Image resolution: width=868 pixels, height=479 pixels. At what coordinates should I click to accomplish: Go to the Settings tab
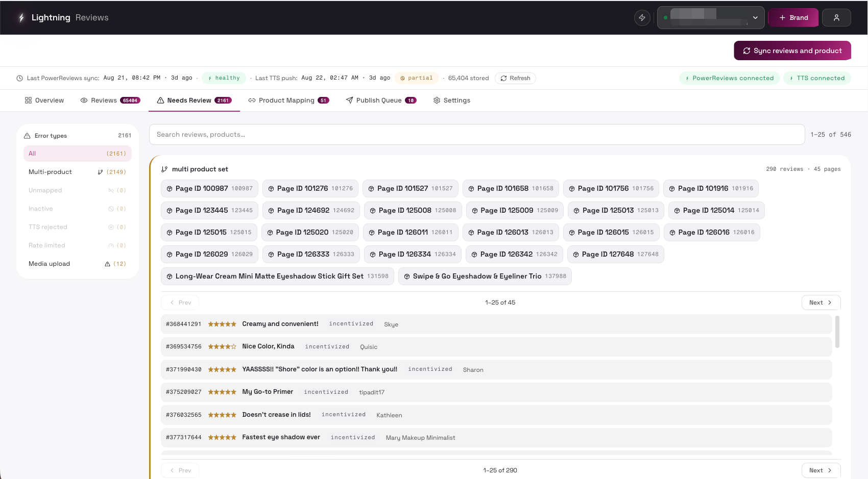pos(452,100)
